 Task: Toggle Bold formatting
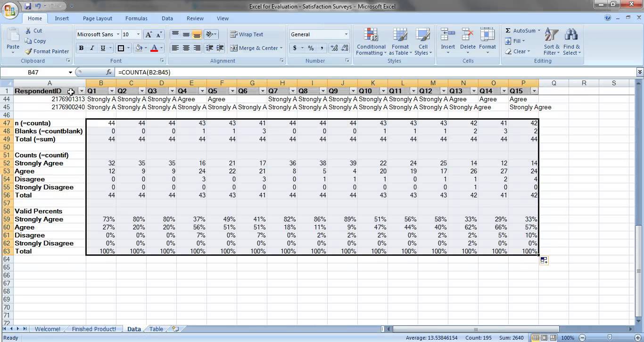[81, 48]
